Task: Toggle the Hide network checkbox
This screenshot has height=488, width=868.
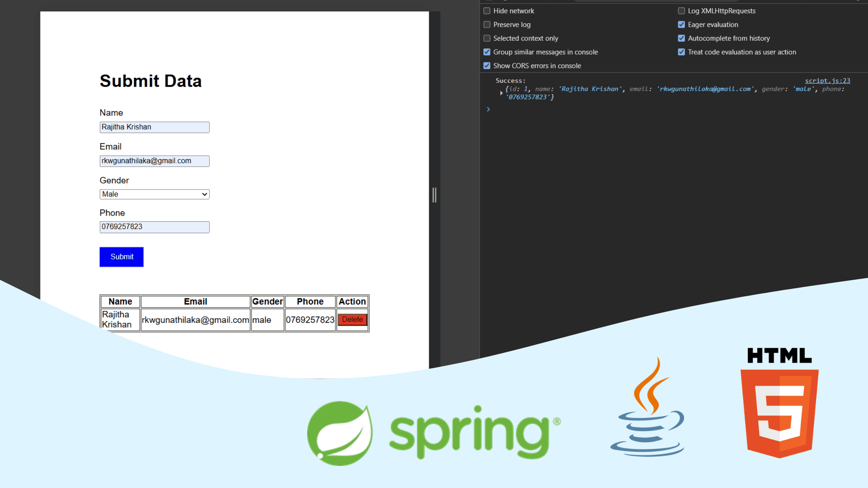Action: point(487,11)
